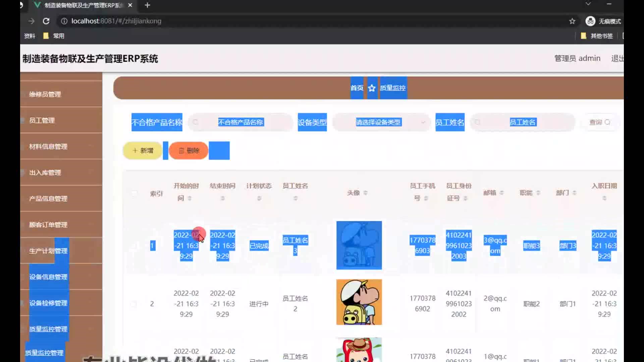Sort by 结束时间 column

222,198
